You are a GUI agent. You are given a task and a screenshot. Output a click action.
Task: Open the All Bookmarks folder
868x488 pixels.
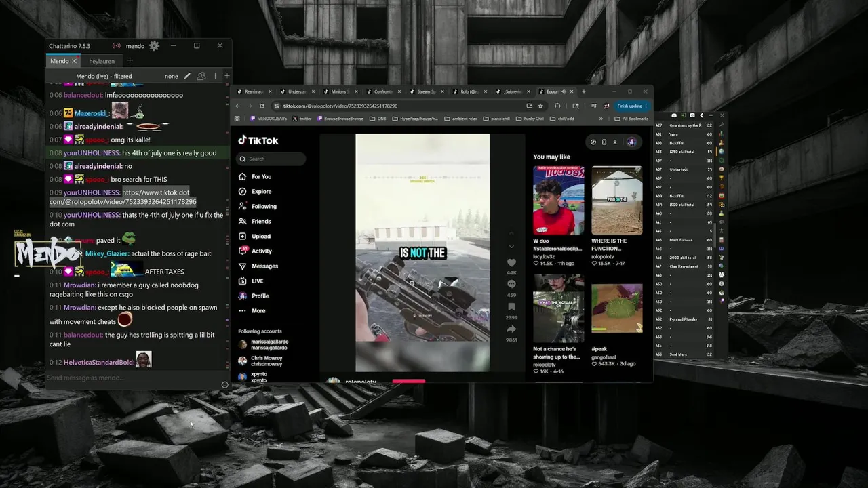(x=631, y=119)
